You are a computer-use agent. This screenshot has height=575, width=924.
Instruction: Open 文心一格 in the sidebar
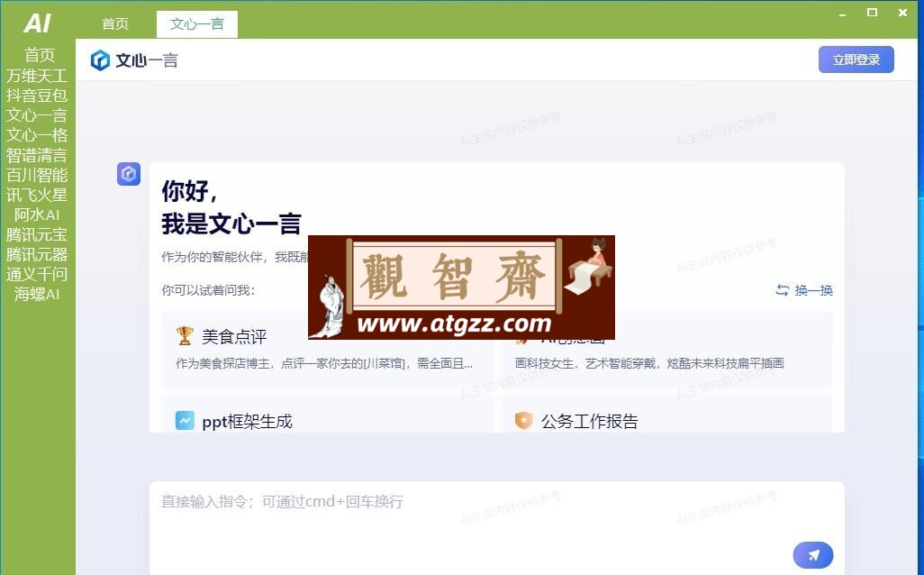37,135
